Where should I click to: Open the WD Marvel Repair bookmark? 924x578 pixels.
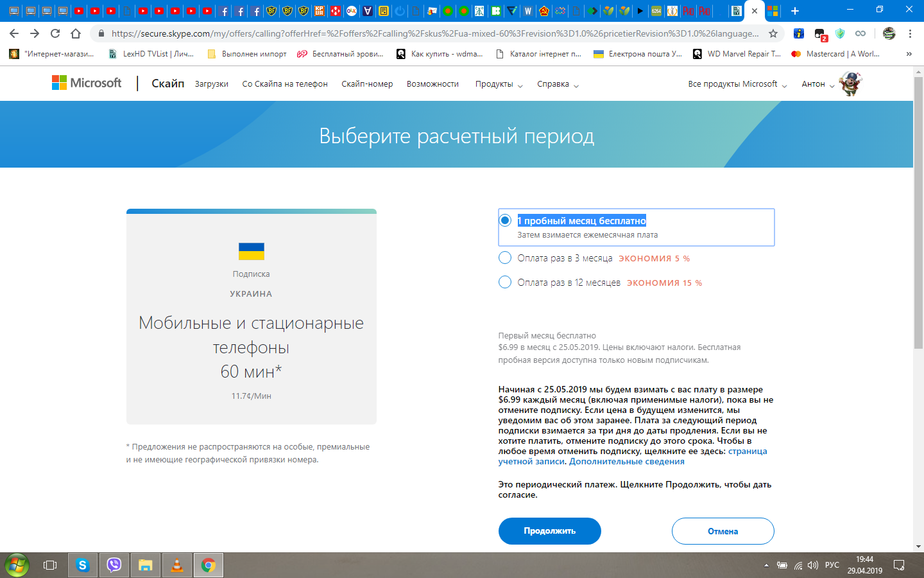click(x=737, y=54)
